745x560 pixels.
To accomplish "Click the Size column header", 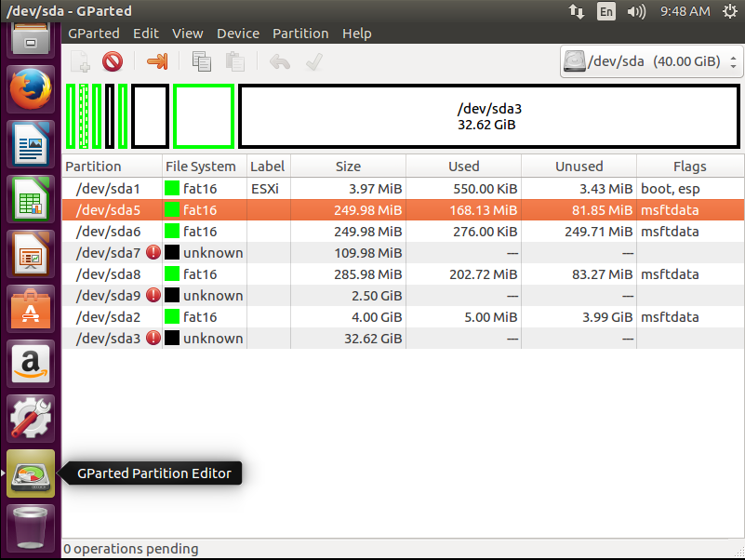I will tap(348, 167).
